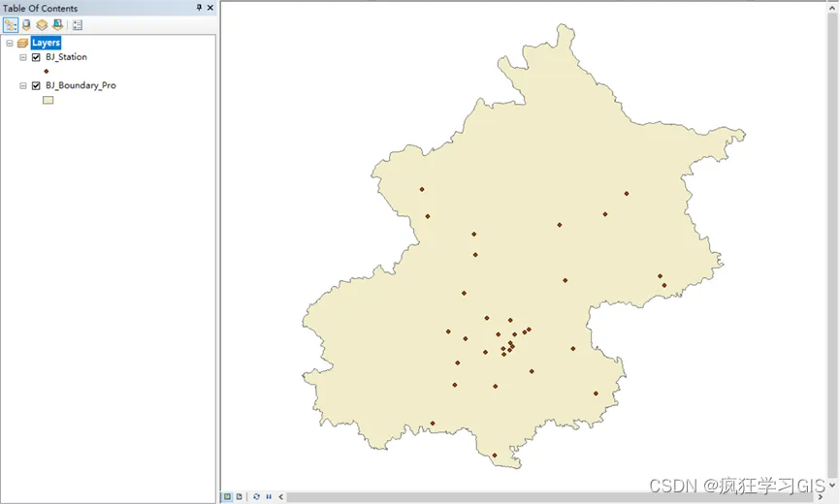Select the Layers data frame label
840x504 pixels.
pos(46,43)
